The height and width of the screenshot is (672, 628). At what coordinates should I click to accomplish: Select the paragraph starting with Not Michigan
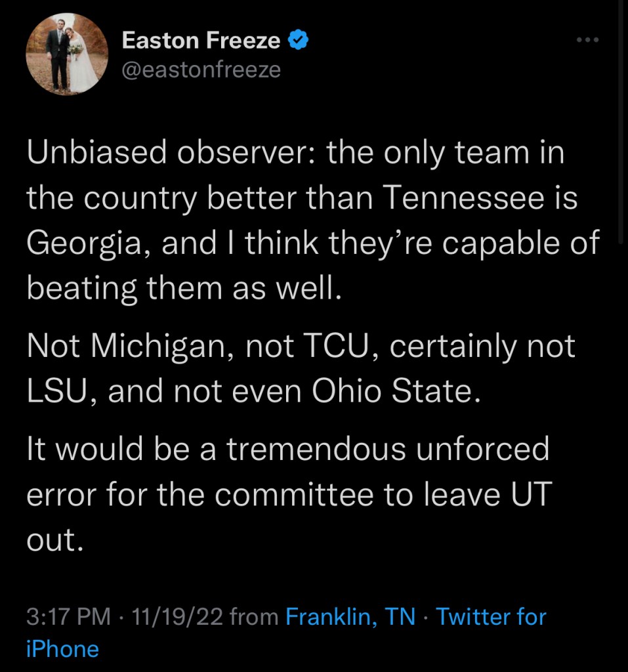click(x=301, y=369)
